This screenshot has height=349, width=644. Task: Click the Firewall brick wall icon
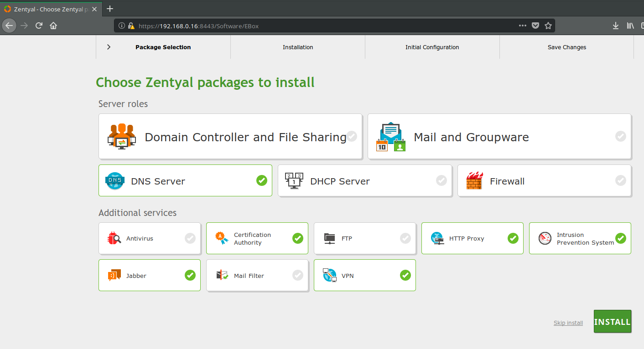(x=474, y=181)
